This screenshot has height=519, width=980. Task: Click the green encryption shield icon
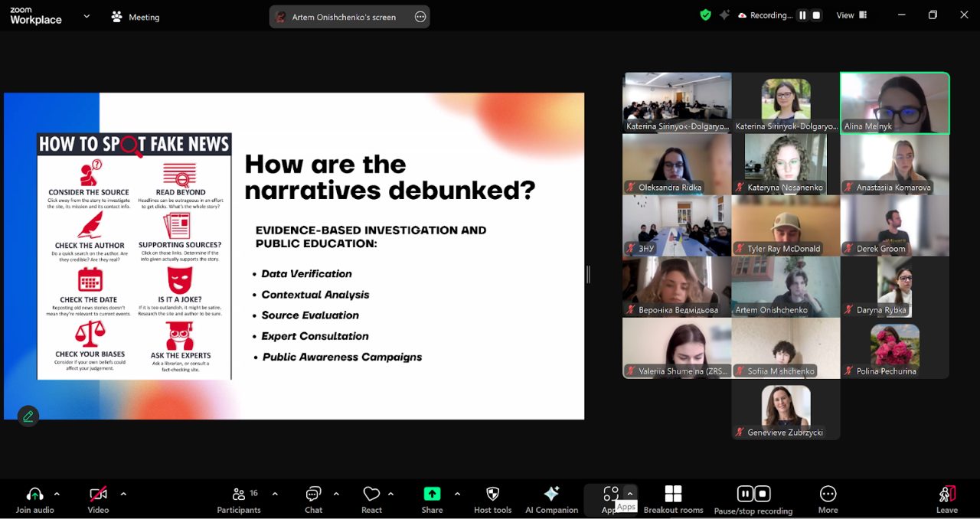[706, 15]
